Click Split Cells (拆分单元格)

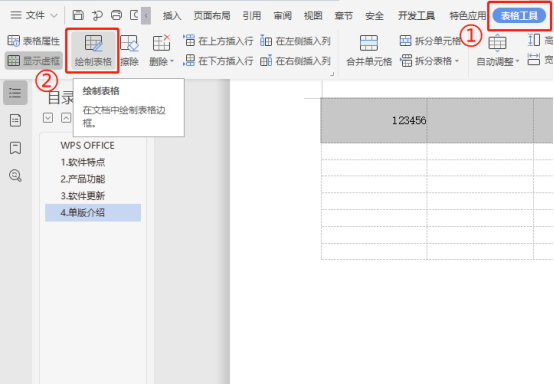[430, 41]
